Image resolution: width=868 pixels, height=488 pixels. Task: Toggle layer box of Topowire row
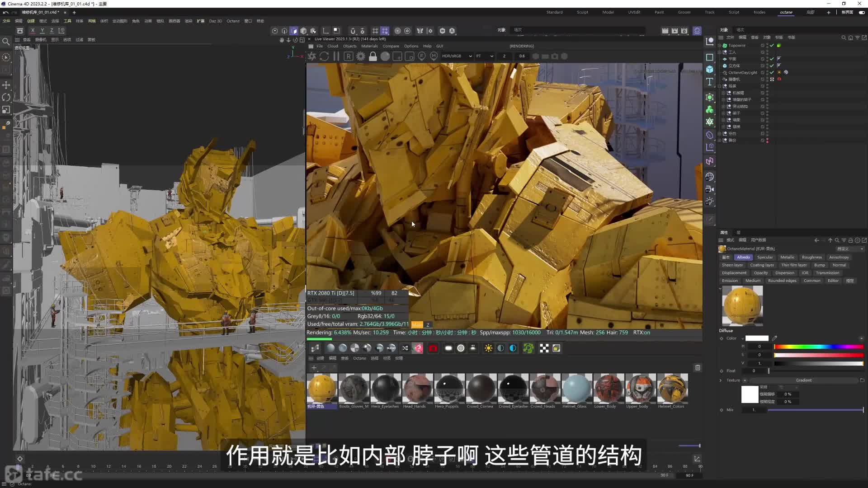[x=762, y=46]
